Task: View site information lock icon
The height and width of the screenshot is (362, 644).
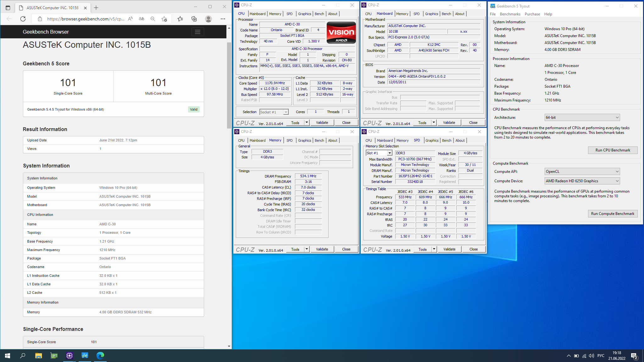Action: point(40,19)
